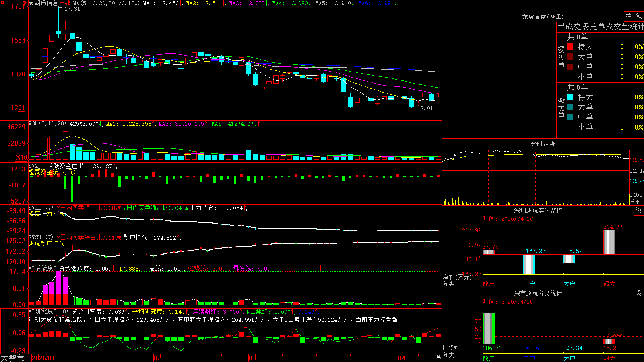This screenshot has width=644, height=362.
Task: Click the bright red 特大 swatch under 委买单
Action: pyautogui.click(x=570, y=47)
